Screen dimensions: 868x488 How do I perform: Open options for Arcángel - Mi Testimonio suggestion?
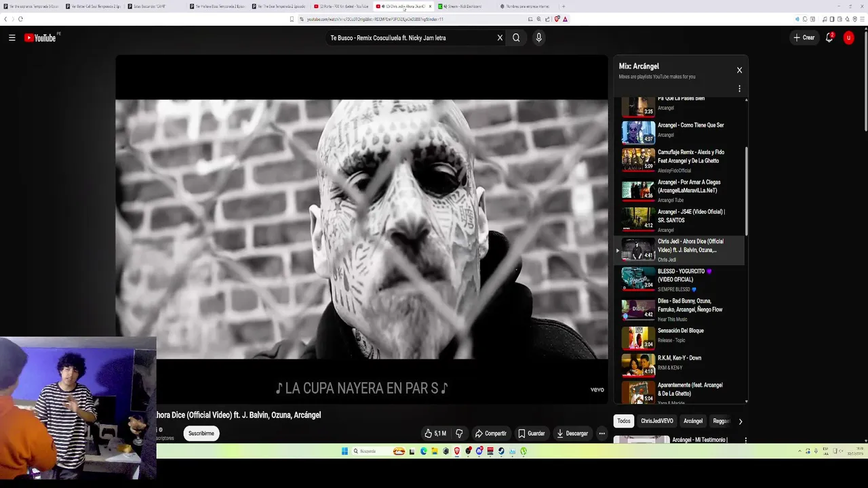point(745,440)
